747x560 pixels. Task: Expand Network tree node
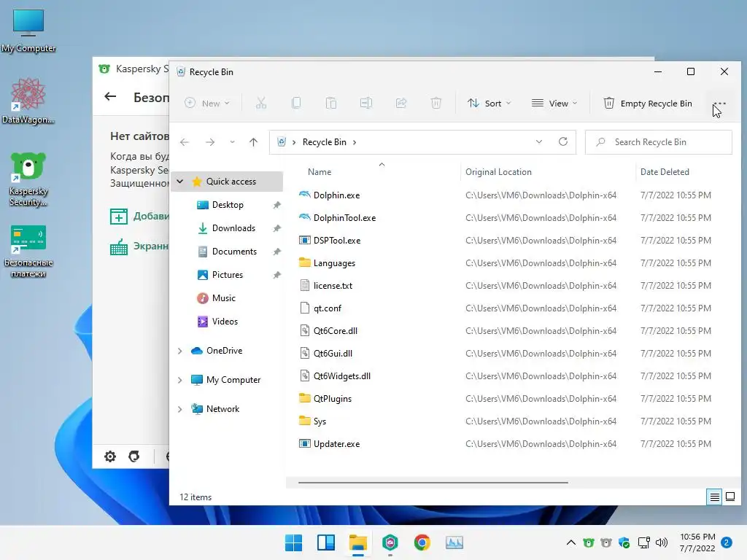click(x=180, y=409)
